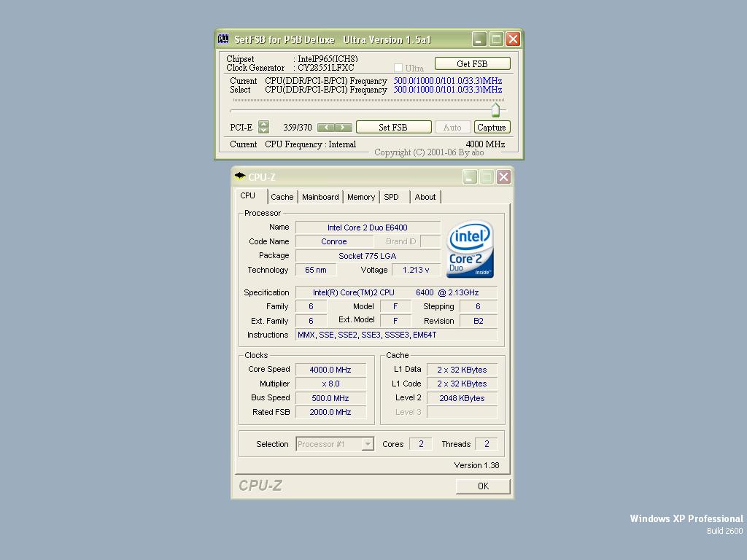
Task: Click the Technology value '65 nm'
Action: pyautogui.click(x=316, y=270)
